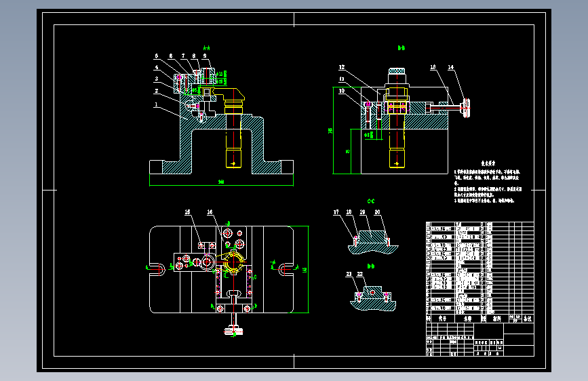This screenshot has height=381, width=588.
Task: Select part balloon number 1
Action: point(157,104)
